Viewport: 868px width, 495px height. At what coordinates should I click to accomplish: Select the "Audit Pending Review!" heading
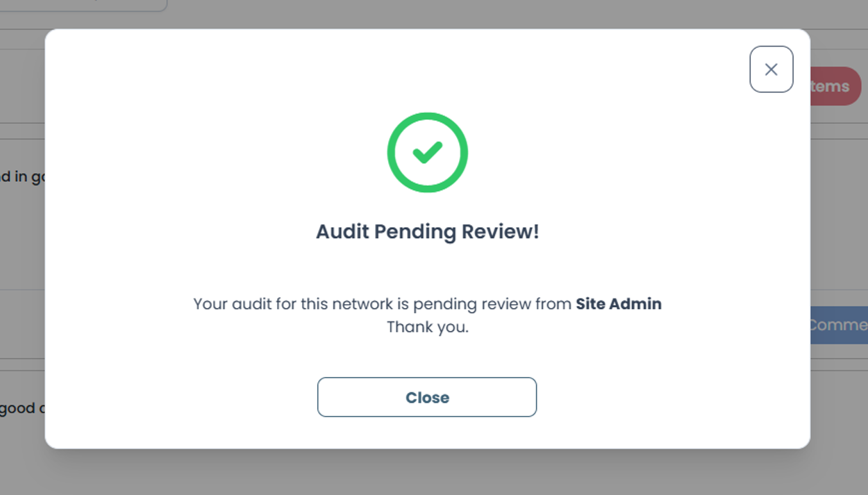[427, 231]
